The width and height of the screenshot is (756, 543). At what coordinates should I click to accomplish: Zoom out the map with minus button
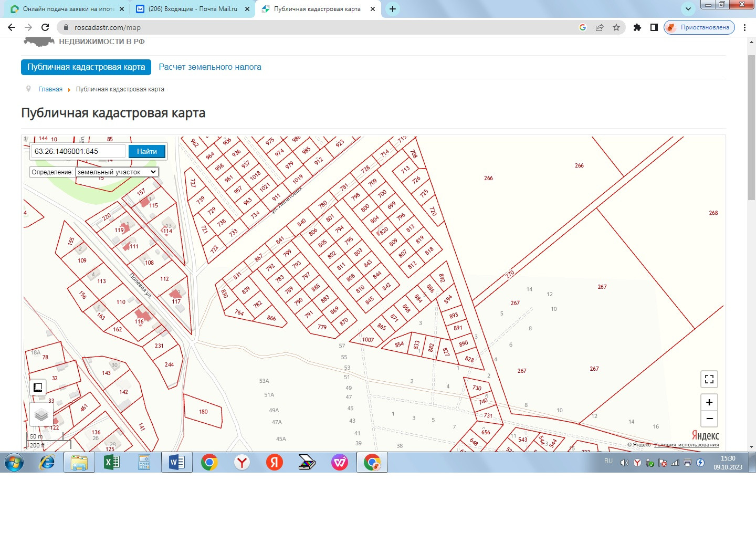(709, 419)
